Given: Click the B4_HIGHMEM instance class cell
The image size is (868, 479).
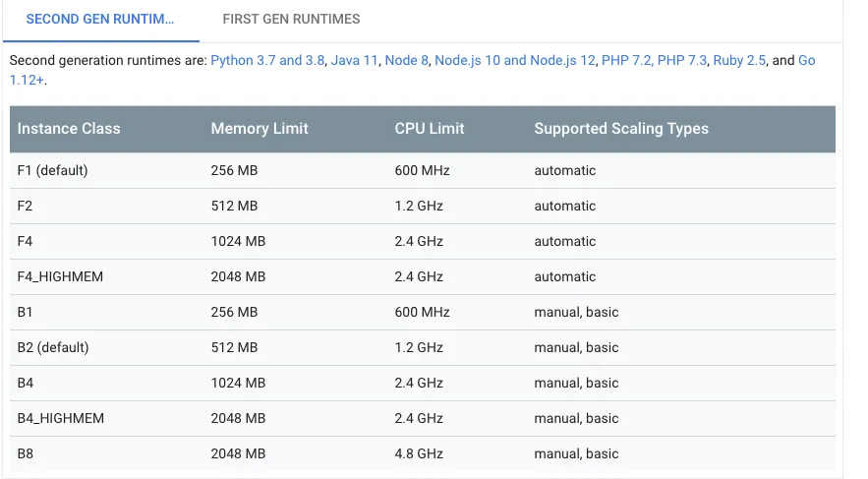Looking at the screenshot, I should pyautogui.click(x=60, y=418).
